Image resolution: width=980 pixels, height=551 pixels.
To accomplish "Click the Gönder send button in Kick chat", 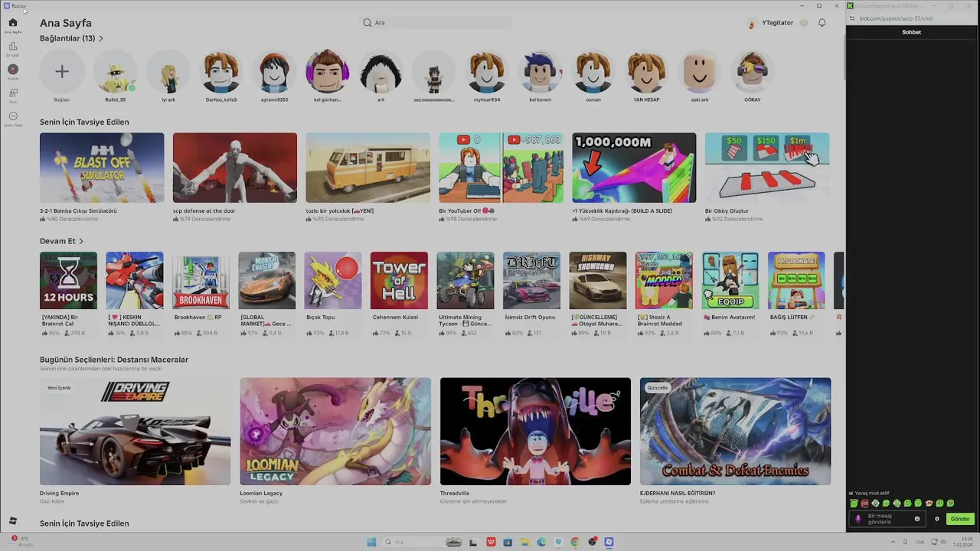I will pyautogui.click(x=960, y=519).
